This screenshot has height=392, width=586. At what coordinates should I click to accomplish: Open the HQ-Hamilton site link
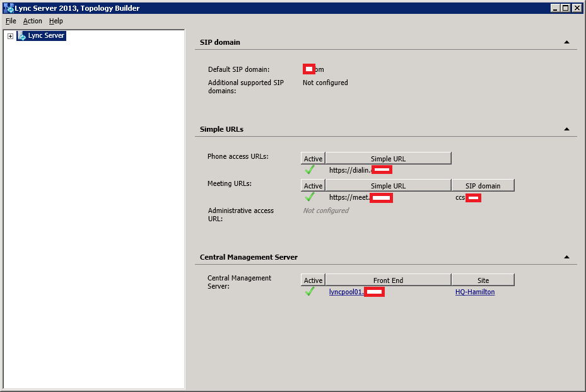[474, 292]
